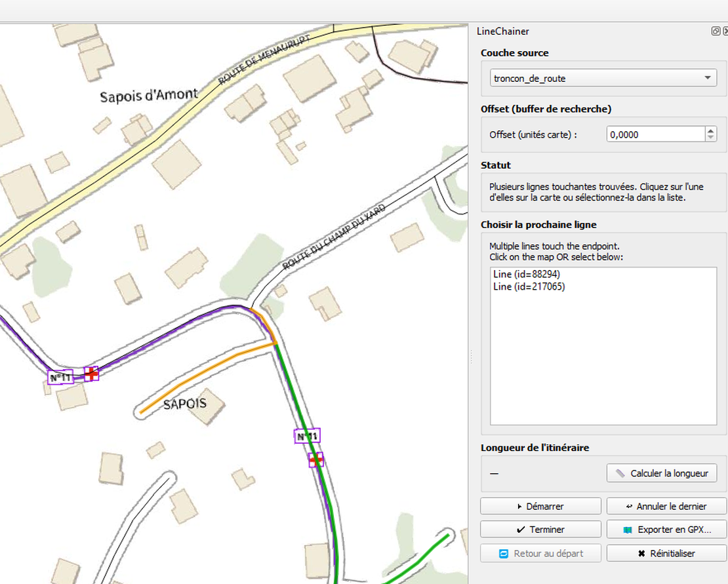Click the Route de Menaurupt map label

tap(264, 60)
